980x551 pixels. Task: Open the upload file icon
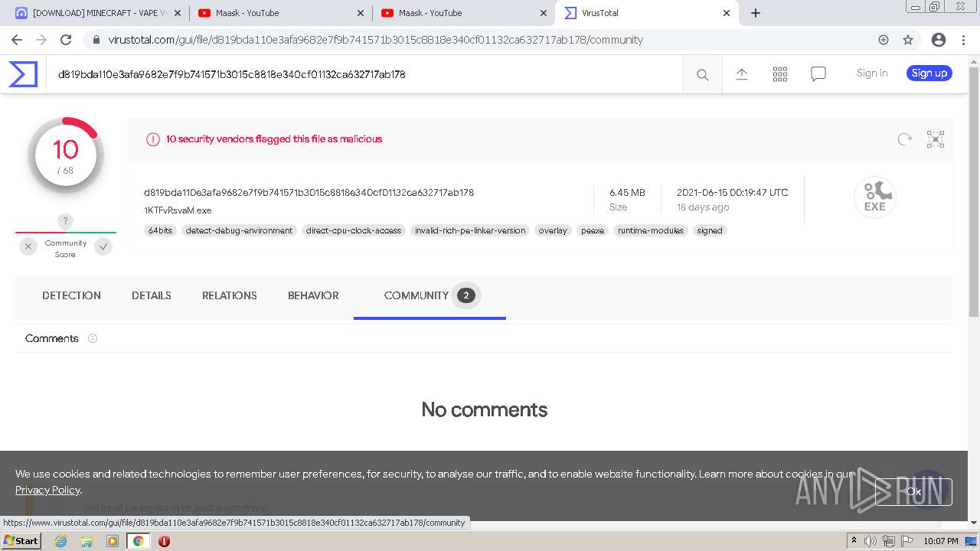(x=742, y=73)
